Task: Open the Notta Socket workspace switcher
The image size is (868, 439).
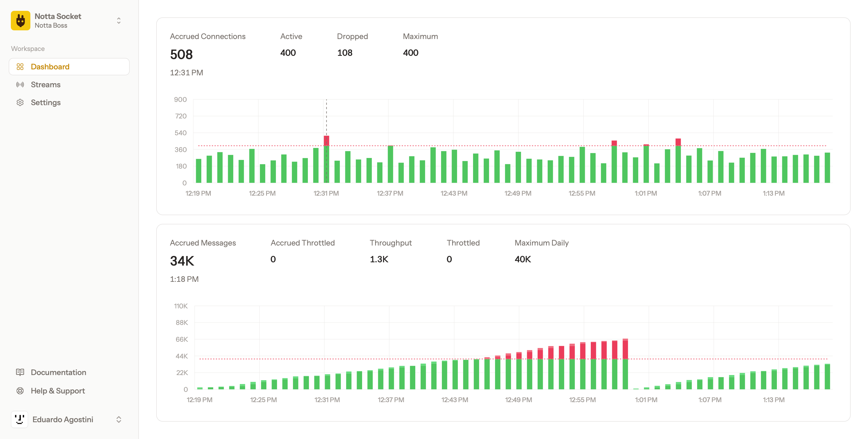Action: click(119, 21)
